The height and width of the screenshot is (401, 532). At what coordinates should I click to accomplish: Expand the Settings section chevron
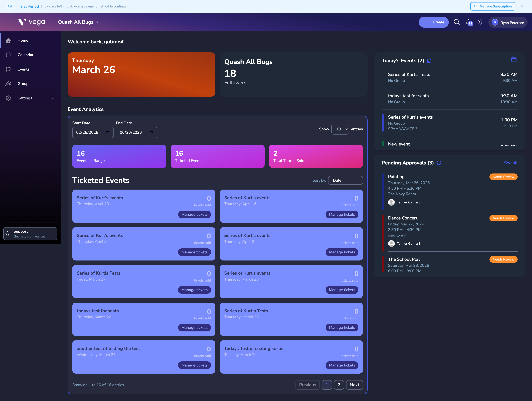(x=53, y=98)
